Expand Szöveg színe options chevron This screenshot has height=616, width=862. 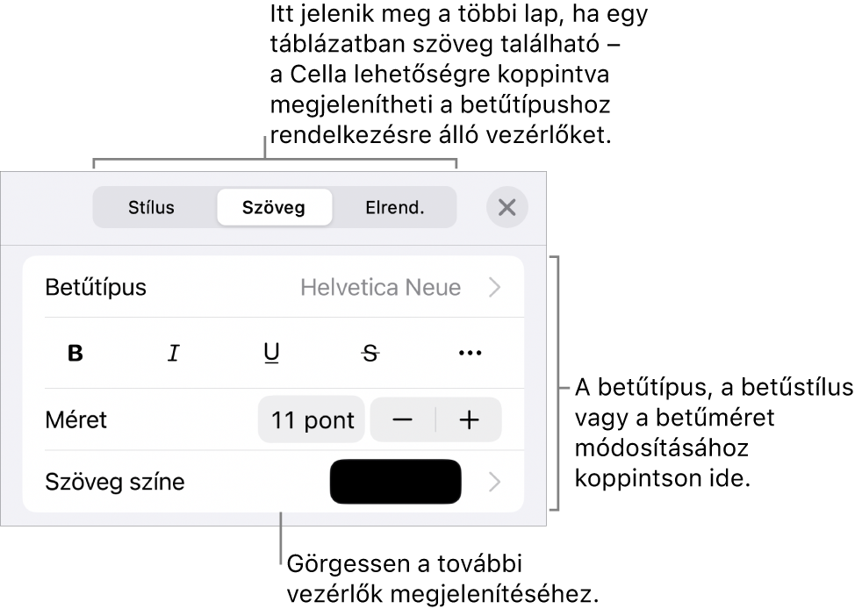pyautogui.click(x=494, y=482)
